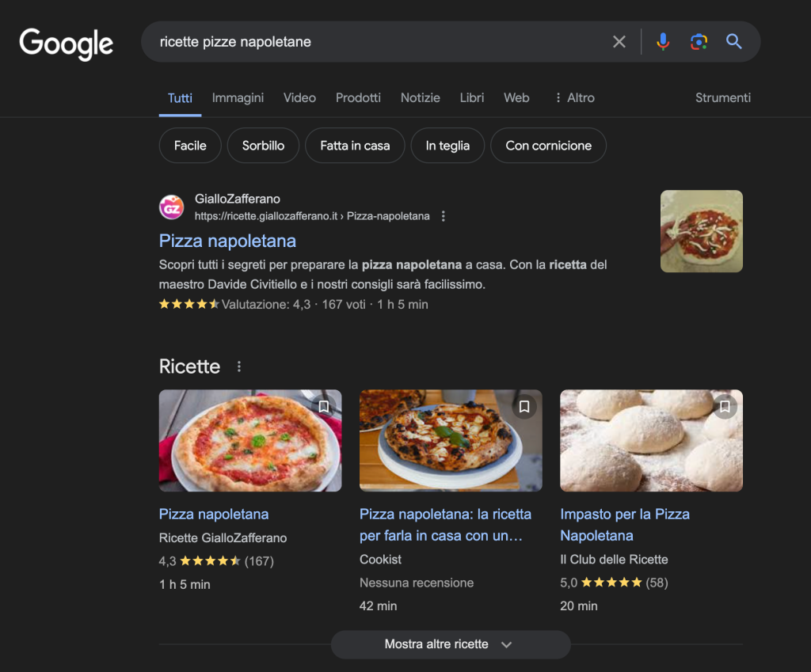Switch to the Web tab

coord(516,97)
